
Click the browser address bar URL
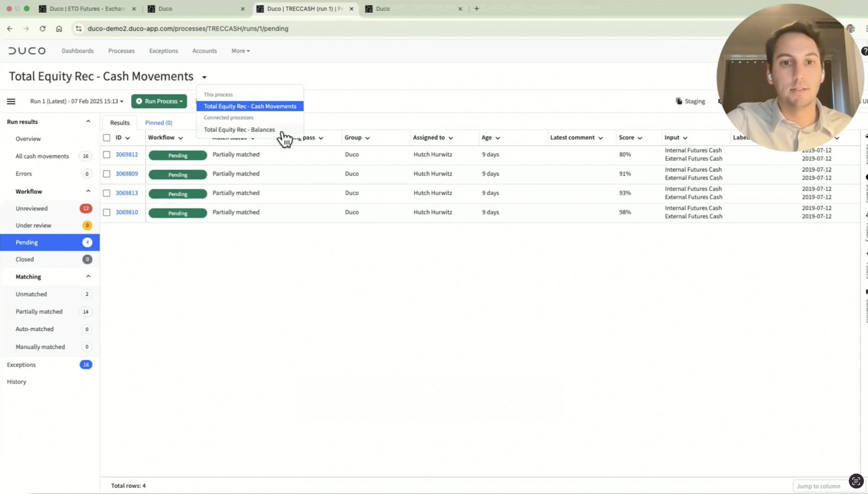point(188,29)
